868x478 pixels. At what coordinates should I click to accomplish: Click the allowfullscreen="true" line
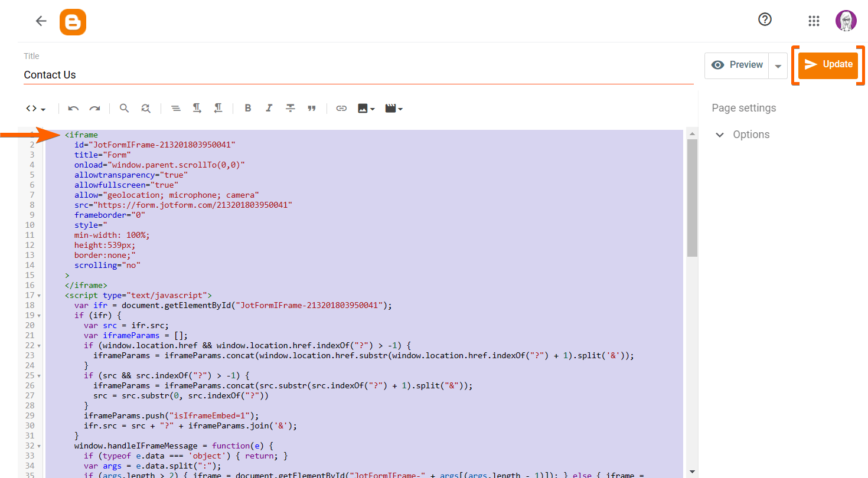(x=126, y=185)
